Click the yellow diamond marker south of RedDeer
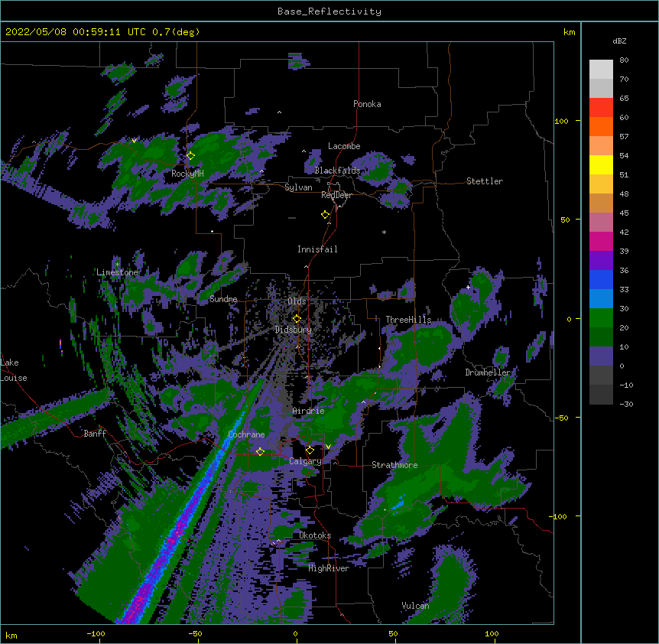Viewport: 659px width, 644px height. pos(326,215)
